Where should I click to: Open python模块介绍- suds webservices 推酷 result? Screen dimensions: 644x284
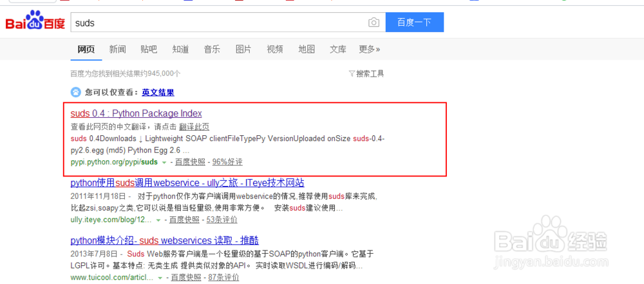[x=165, y=240]
